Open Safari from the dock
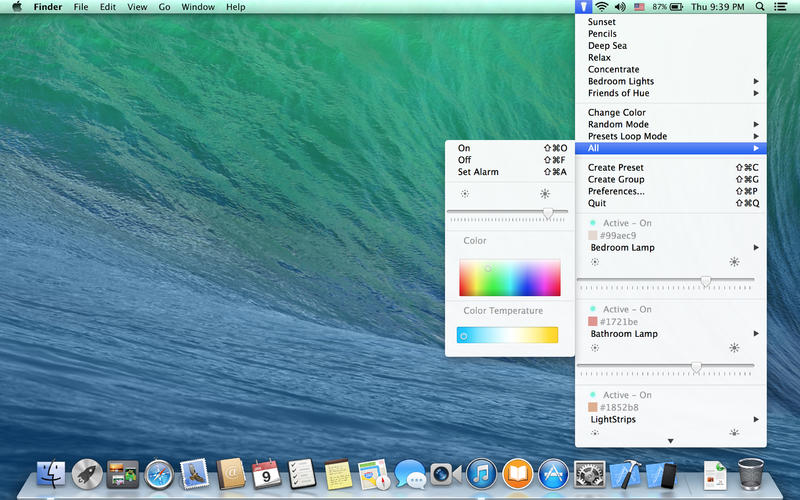800x500 pixels. 160,472
